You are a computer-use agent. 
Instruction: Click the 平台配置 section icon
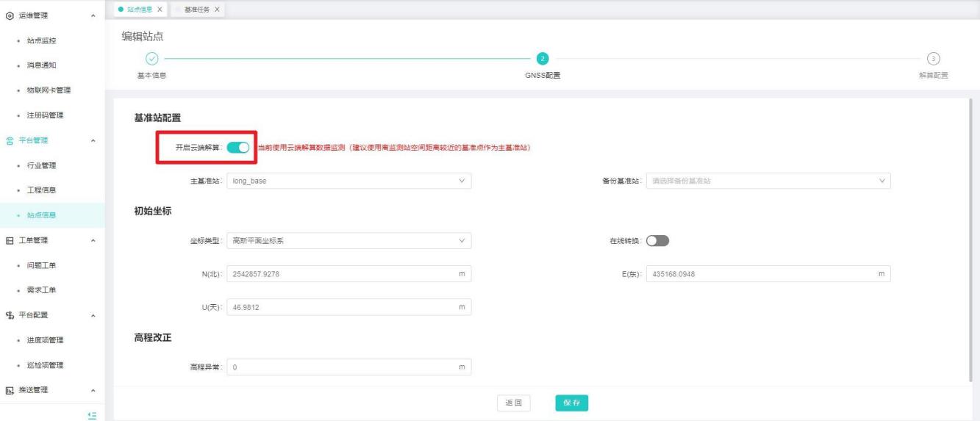point(8,315)
